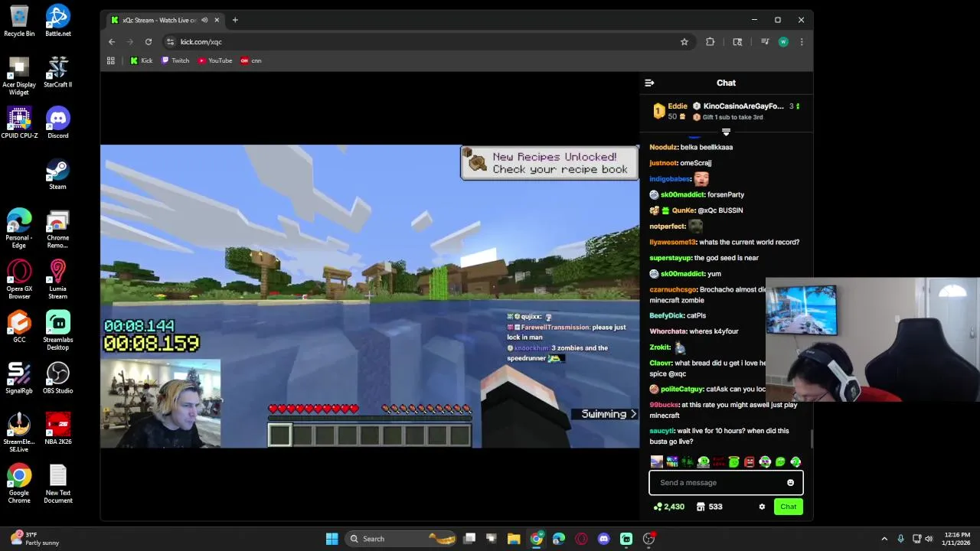The width and height of the screenshot is (980, 551).
Task: Go forward in browser history
Action: 130,42
